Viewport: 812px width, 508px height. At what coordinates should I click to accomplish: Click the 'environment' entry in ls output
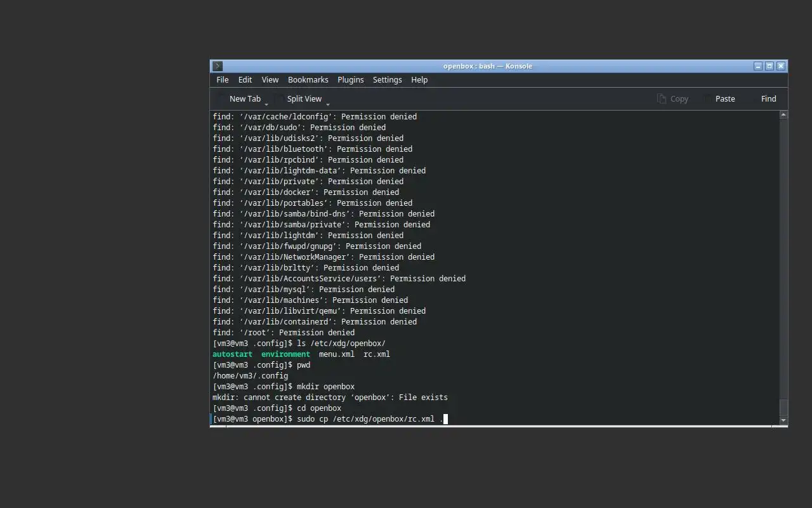285,354
